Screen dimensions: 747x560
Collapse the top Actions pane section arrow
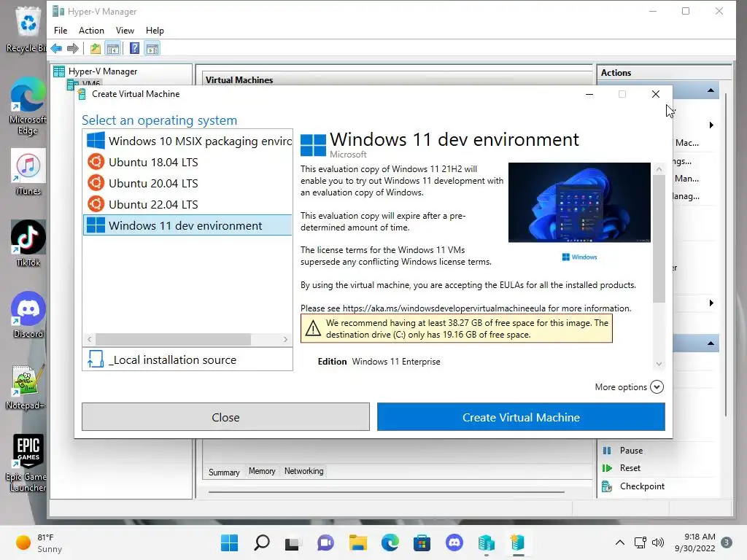coord(711,90)
